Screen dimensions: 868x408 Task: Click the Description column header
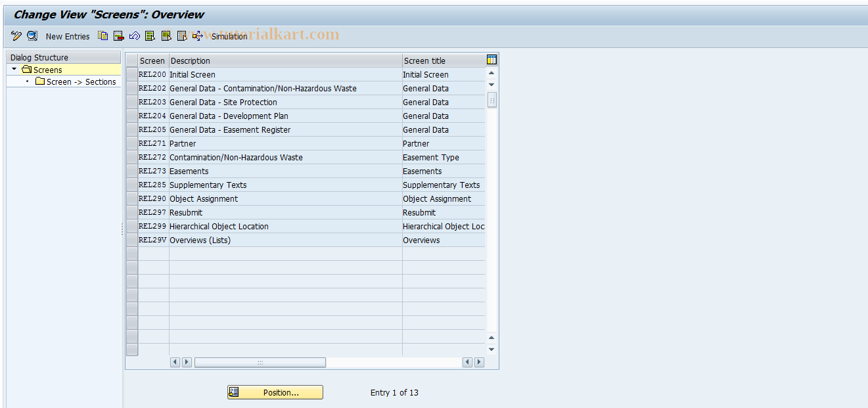coord(285,60)
